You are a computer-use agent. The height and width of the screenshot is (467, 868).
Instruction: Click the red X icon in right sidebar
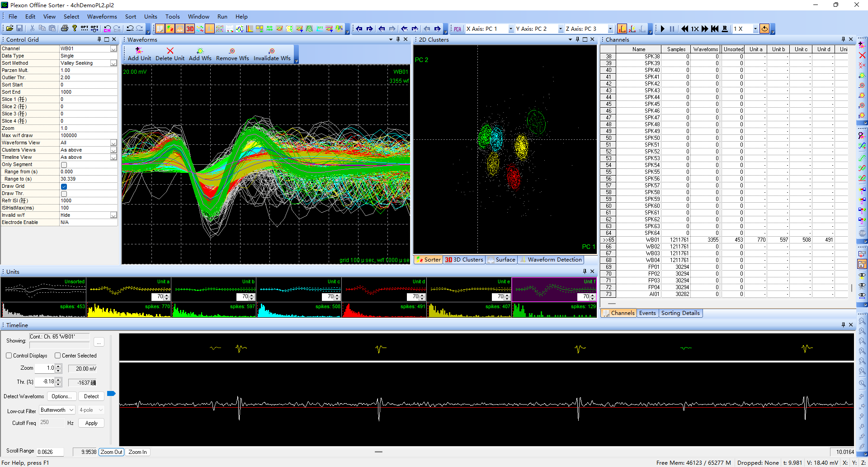(x=862, y=55)
